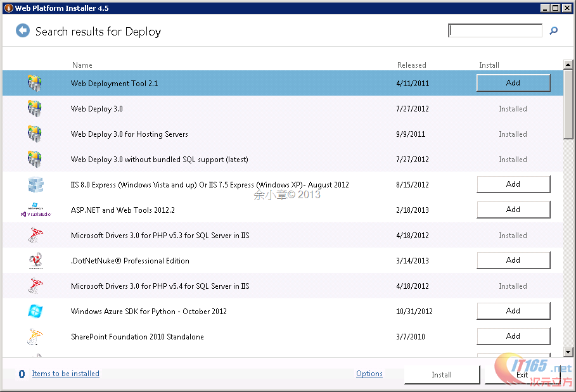Image resolution: width=576 pixels, height=392 pixels.
Task: Click release date 3/14/2013
Action: point(413,261)
